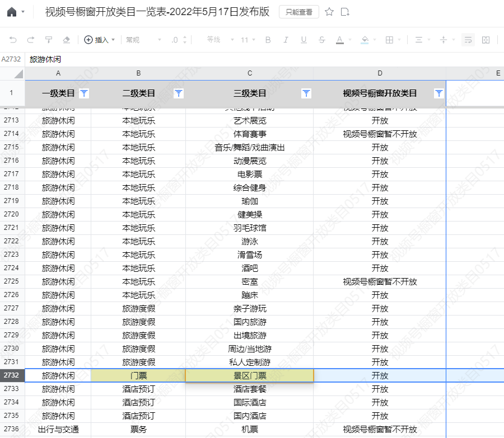
Task: Select column C header
Action: 250,73
